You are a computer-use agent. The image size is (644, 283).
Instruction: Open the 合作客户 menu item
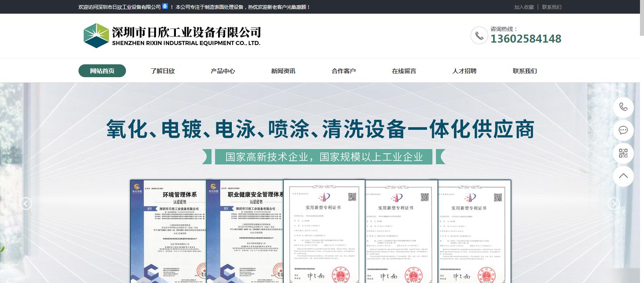click(x=344, y=71)
